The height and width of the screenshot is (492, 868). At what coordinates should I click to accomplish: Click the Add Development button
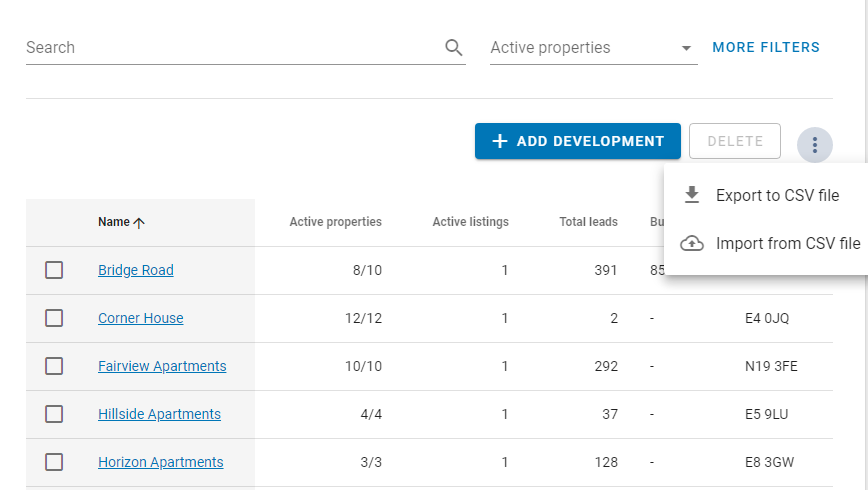[x=577, y=141]
